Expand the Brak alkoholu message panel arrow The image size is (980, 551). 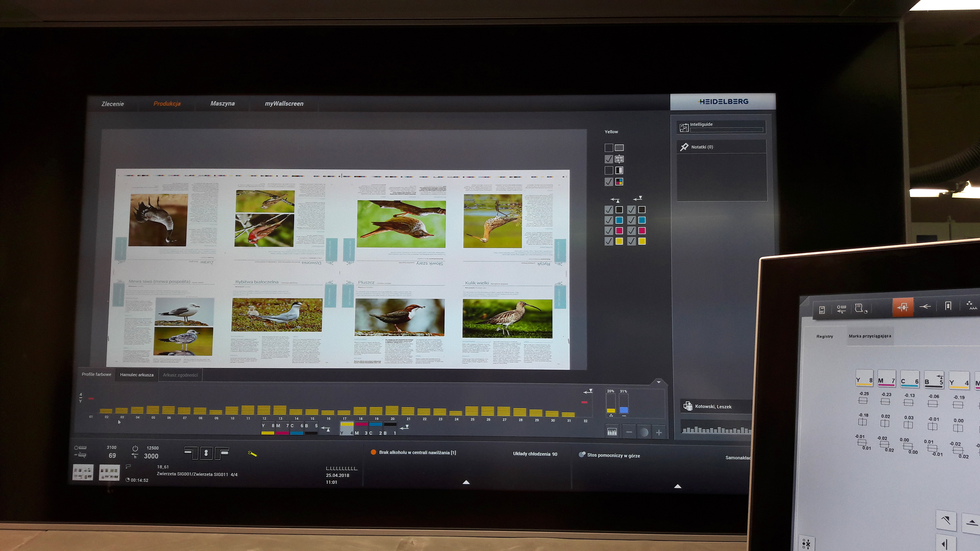coord(466,482)
